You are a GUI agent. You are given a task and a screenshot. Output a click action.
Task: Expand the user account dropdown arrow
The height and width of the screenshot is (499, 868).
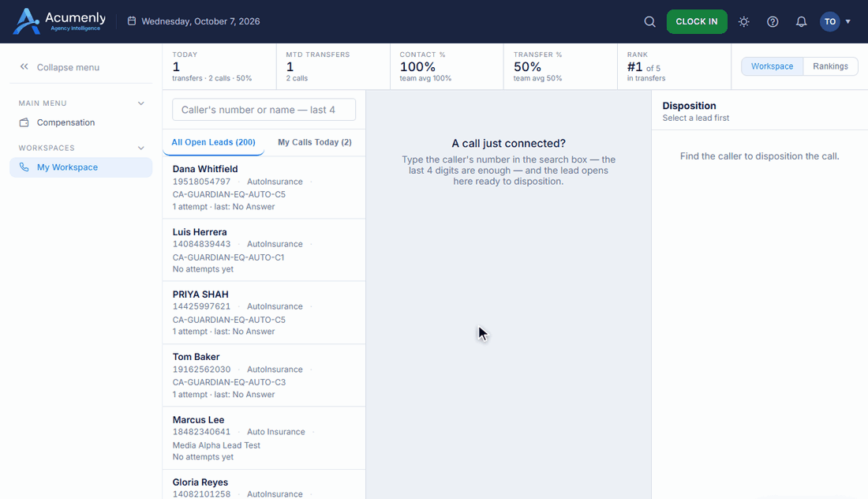pyautogui.click(x=848, y=21)
